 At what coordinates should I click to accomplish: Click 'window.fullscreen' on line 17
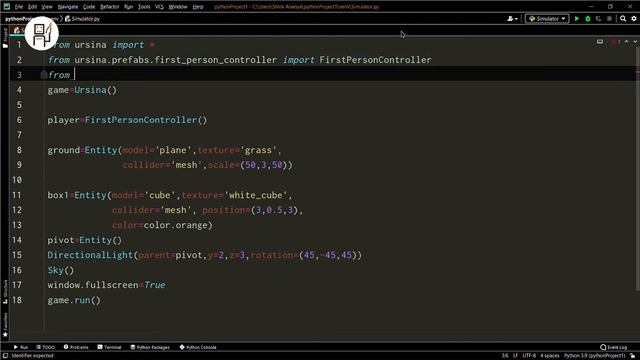coord(93,285)
